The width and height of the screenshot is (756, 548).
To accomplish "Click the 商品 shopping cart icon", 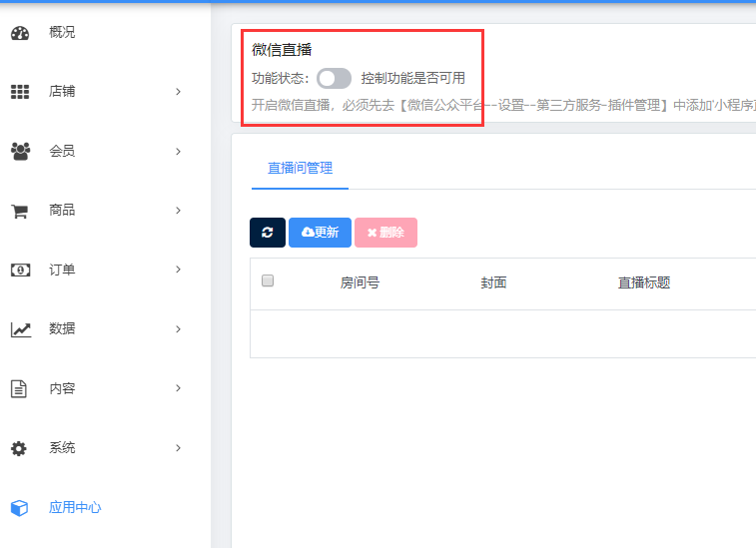I will (20, 211).
